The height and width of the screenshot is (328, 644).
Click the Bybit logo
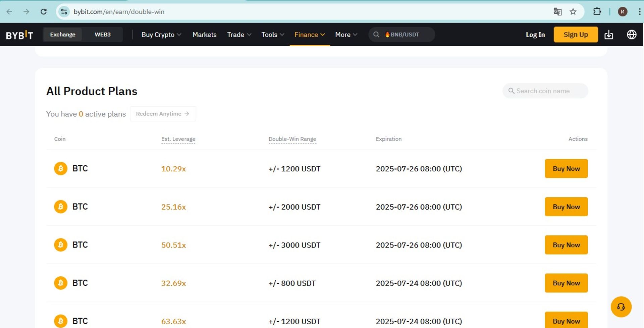(x=19, y=35)
